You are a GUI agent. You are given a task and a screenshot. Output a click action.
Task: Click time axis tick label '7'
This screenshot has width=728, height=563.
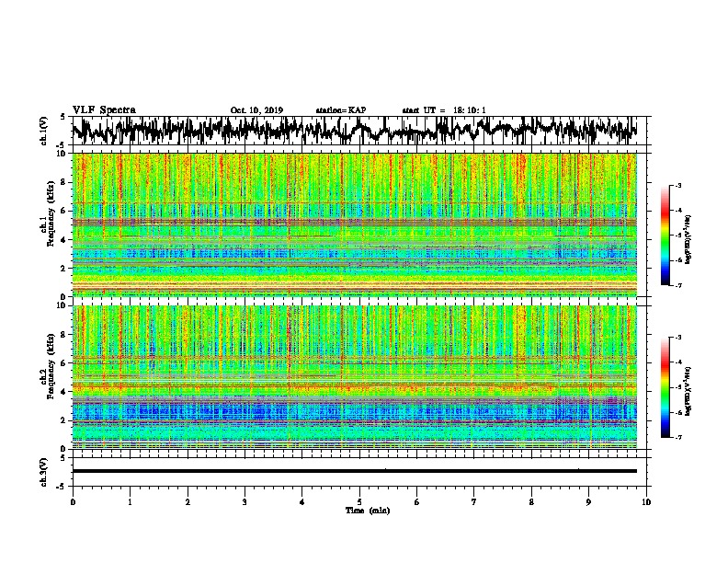click(474, 502)
